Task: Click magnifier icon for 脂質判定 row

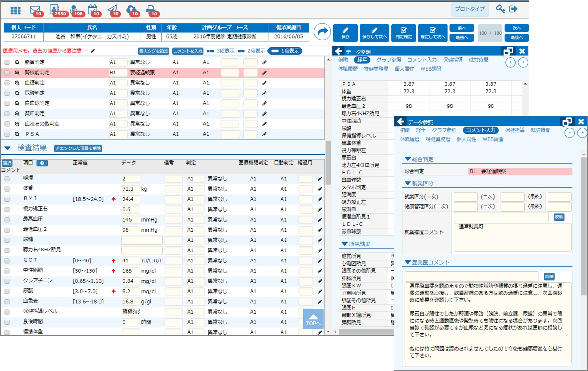Action: point(17,62)
